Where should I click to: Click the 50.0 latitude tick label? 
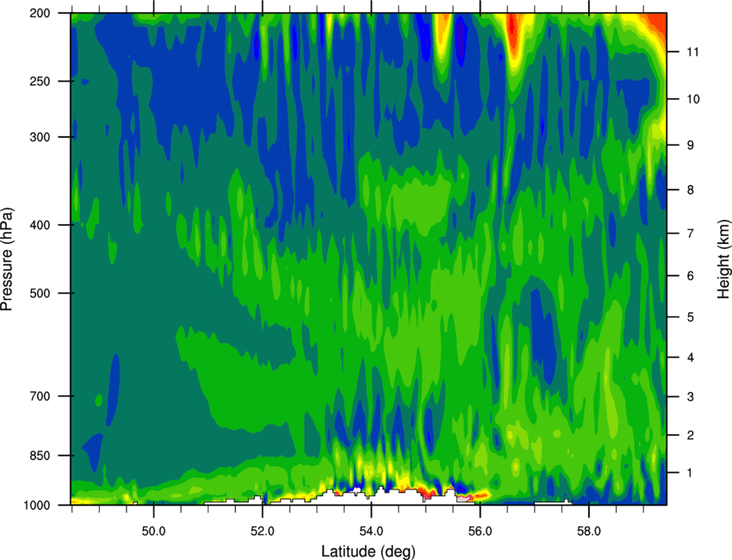[153, 531]
